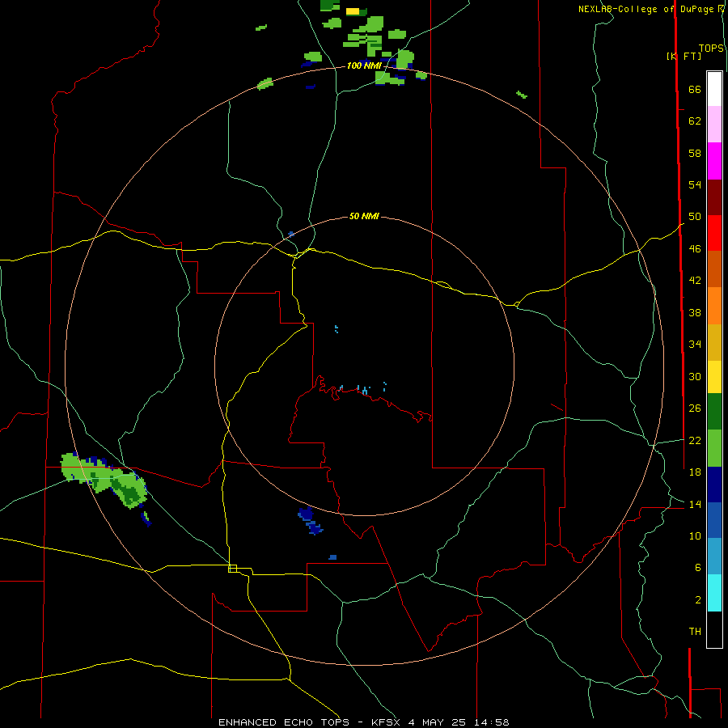Click the 10 value on the scale
Image resolution: width=728 pixels, height=728 pixels.
pos(695,536)
